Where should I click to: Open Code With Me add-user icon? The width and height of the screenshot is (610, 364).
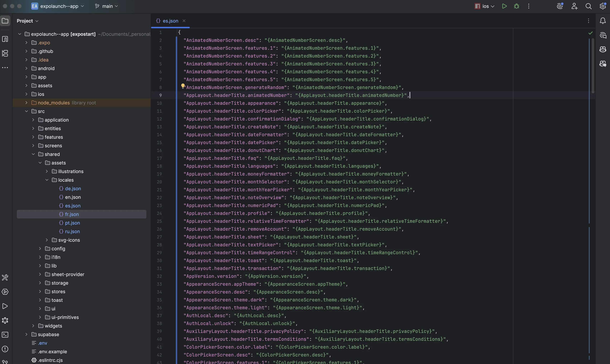pos(574,6)
